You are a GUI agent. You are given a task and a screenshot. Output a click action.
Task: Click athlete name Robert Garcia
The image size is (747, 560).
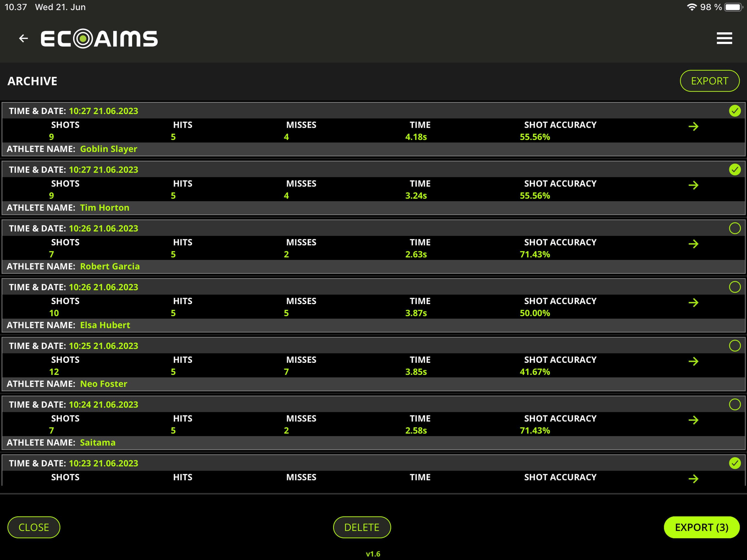110,267
